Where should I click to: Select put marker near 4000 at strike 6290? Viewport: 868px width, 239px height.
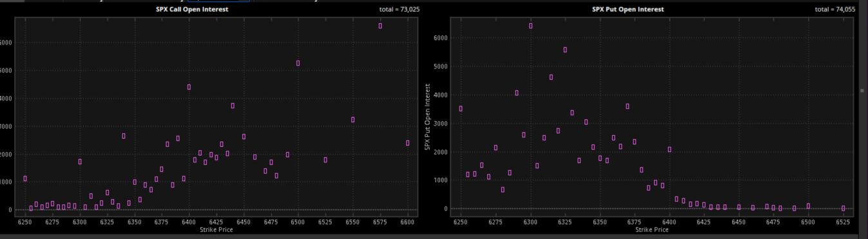coord(516,93)
